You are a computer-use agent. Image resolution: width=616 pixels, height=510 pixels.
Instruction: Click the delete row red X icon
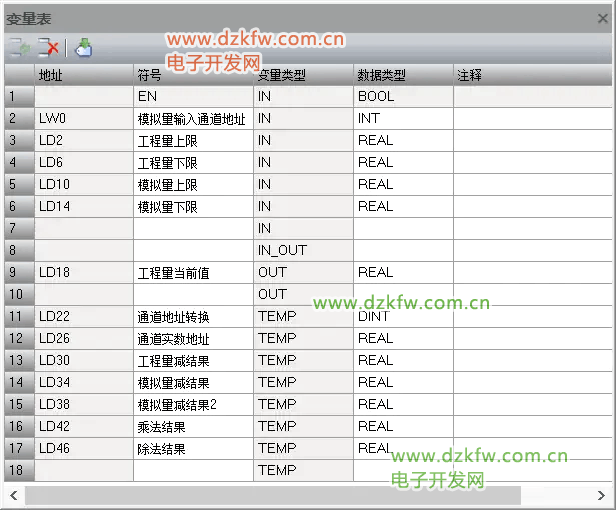tap(49, 47)
